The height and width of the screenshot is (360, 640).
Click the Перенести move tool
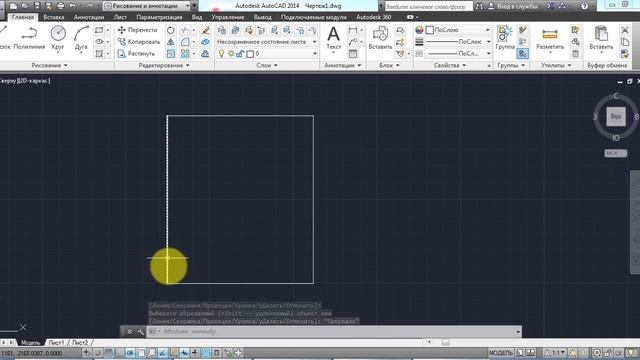pyautogui.click(x=137, y=30)
